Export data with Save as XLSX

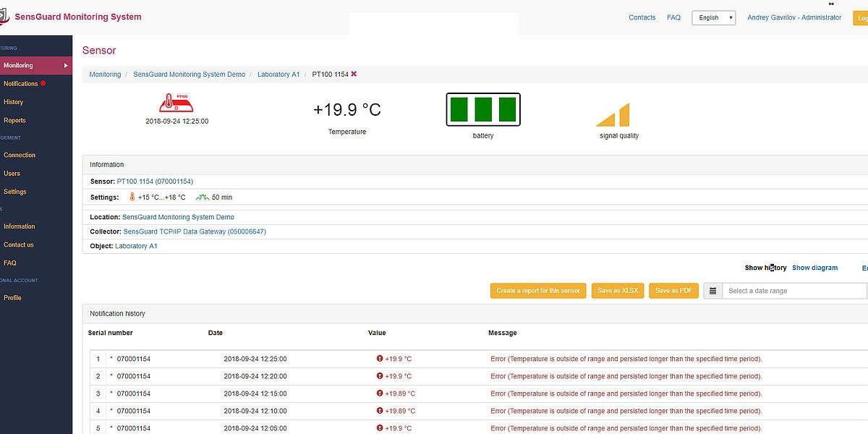(617, 291)
